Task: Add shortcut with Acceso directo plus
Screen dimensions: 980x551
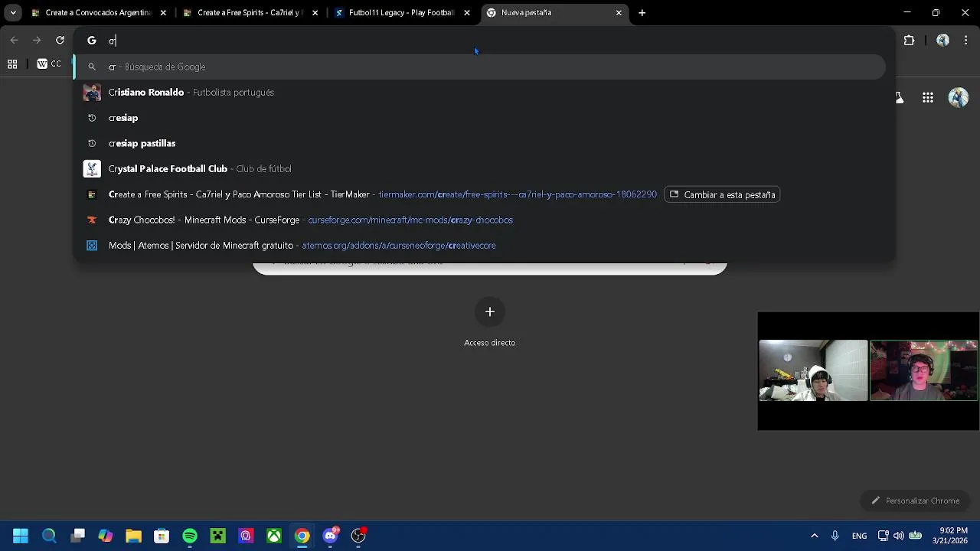Action: [490, 312]
